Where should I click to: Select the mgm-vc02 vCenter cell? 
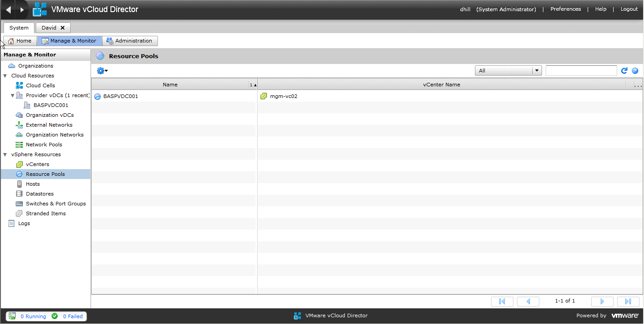284,96
